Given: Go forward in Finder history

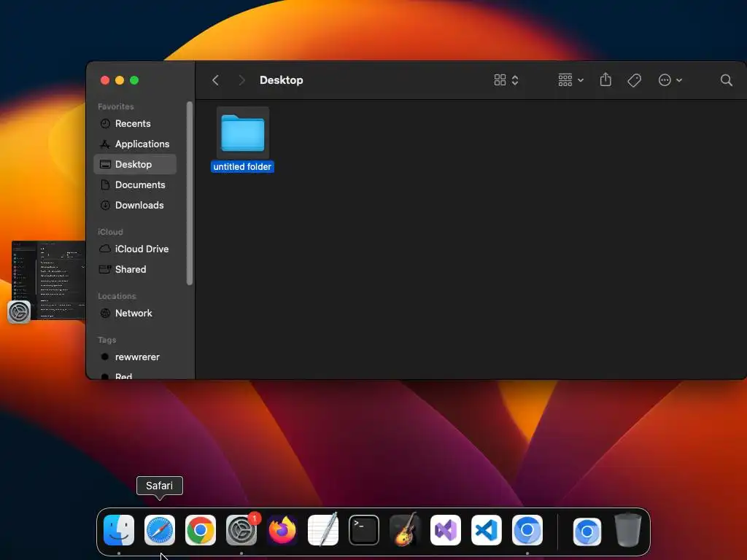Looking at the screenshot, I should [241, 80].
